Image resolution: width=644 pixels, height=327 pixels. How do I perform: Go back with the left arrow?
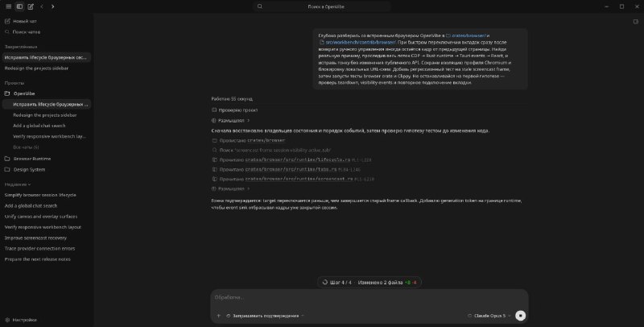pos(42,6)
